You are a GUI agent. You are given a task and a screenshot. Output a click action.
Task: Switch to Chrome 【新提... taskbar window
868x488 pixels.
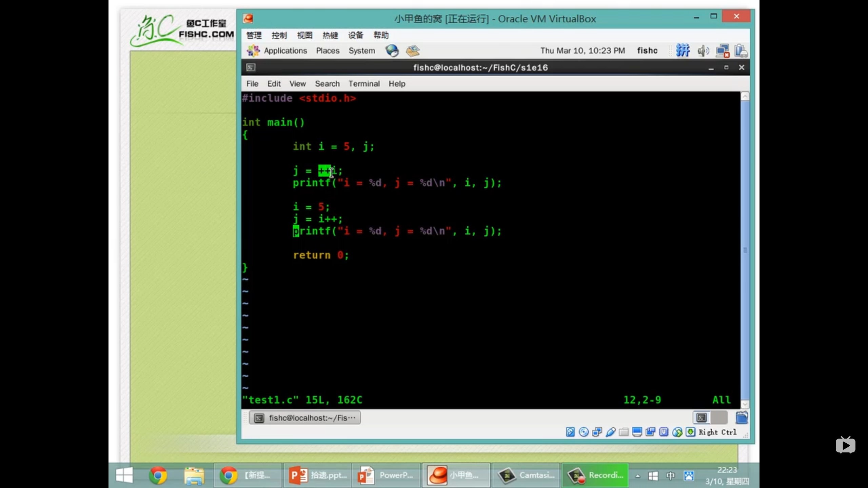(248, 475)
